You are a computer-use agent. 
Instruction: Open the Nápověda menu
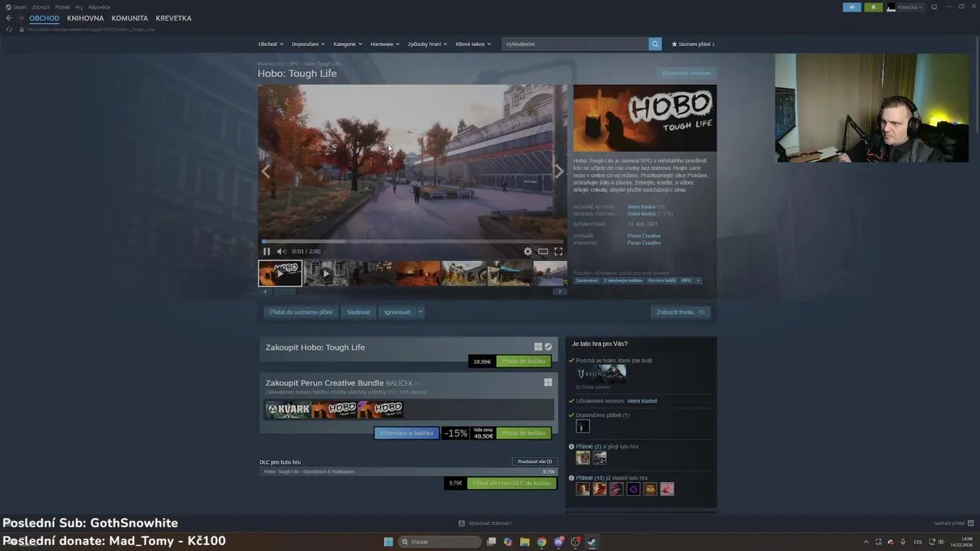pyautogui.click(x=100, y=7)
